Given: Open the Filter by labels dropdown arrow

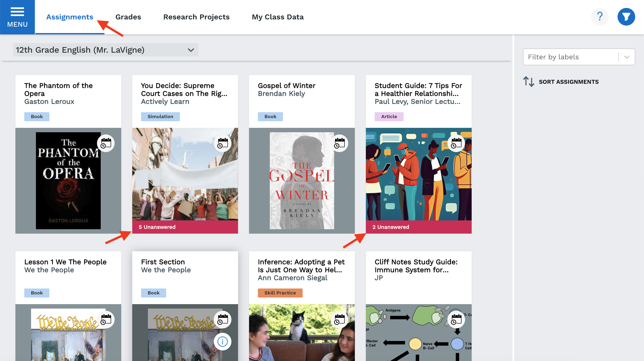Looking at the screenshot, I should click(x=627, y=57).
